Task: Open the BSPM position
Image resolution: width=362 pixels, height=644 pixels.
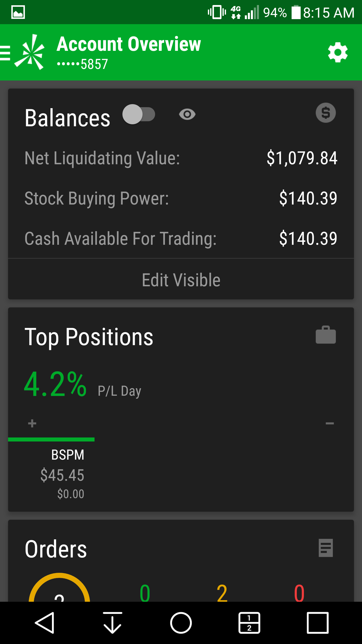Action: tap(63, 473)
